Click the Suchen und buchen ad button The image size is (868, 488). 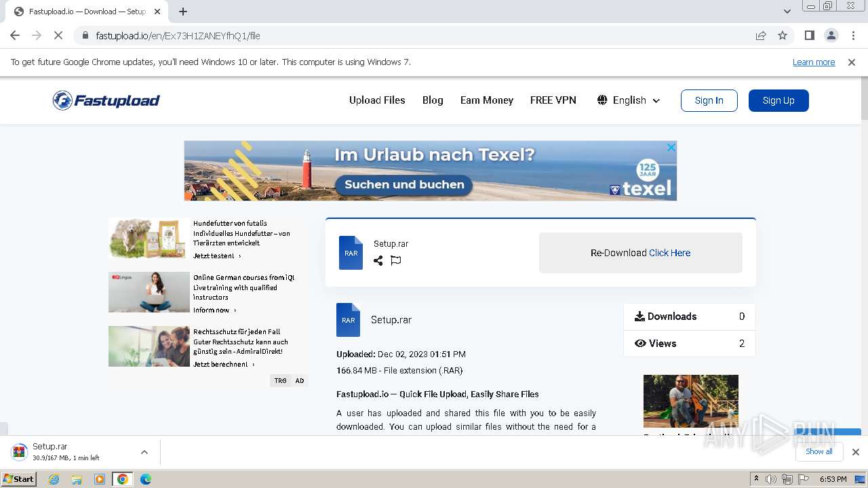404,184
